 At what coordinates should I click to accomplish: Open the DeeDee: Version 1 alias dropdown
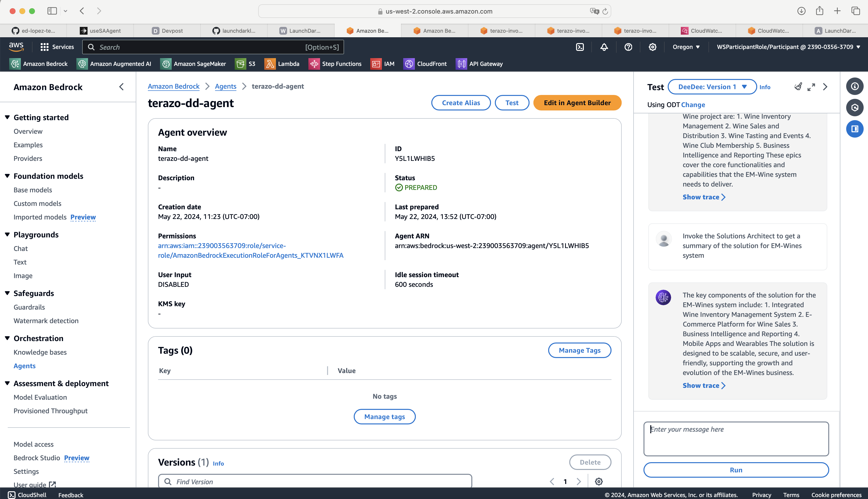712,87
